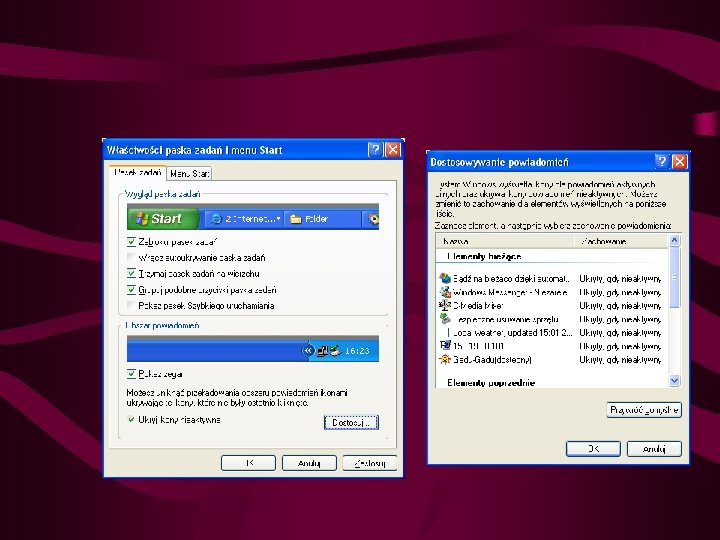Close the Dostosowywanie powiadomień window
Screen dimensions: 720x540
click(679, 162)
